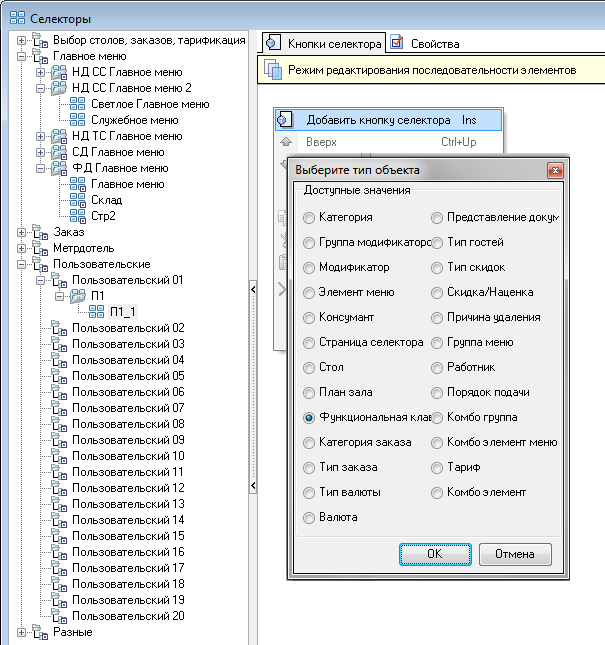Click the Светлое Главное меню page icon
Viewport: 605px width, 645px height.
[x=77, y=104]
